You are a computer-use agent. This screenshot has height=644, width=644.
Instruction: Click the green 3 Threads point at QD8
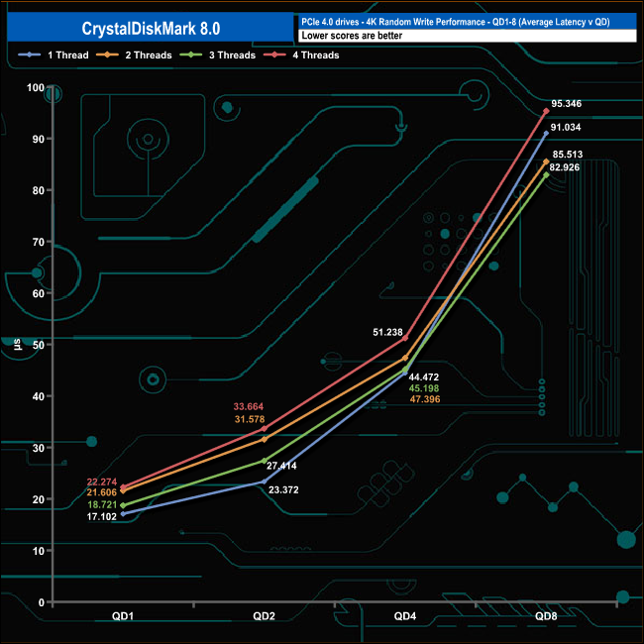pyautogui.click(x=546, y=175)
